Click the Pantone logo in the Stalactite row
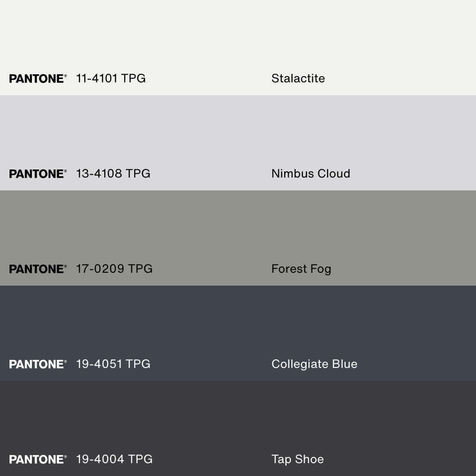 pos(38,79)
